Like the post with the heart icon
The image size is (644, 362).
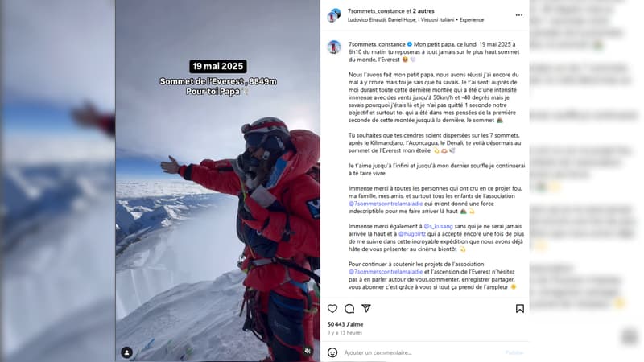coord(332,308)
